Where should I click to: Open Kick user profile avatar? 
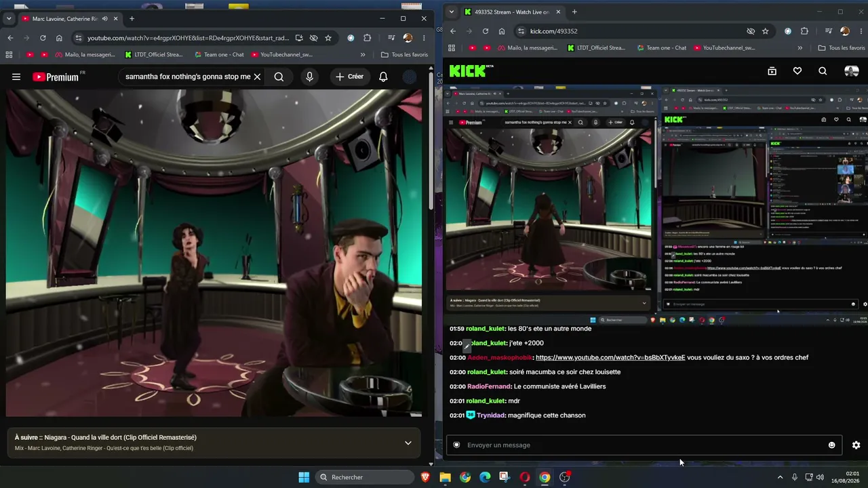pos(852,71)
